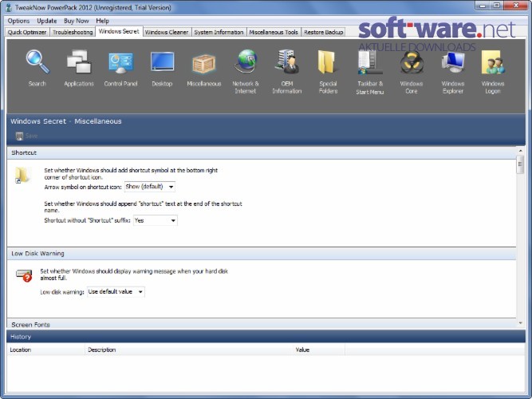Click the TweakNow title bar app icon

tap(9, 7)
